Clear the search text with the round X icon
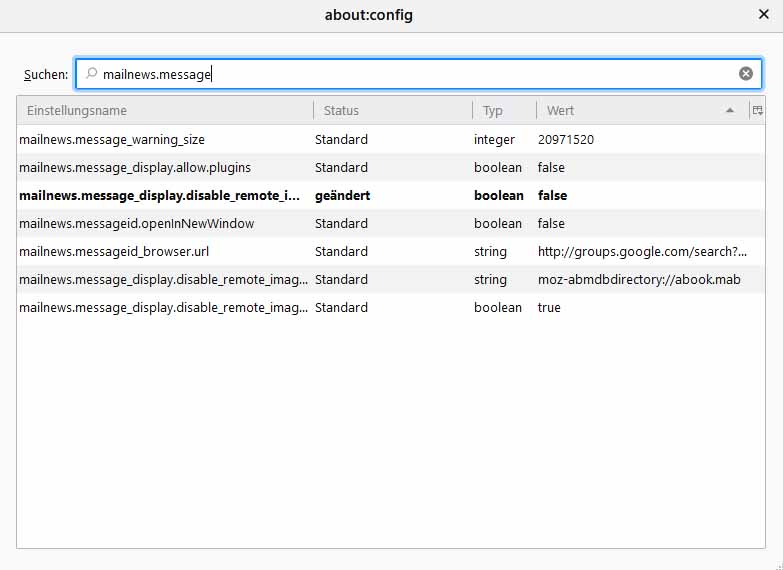This screenshot has width=783, height=570. click(x=746, y=74)
